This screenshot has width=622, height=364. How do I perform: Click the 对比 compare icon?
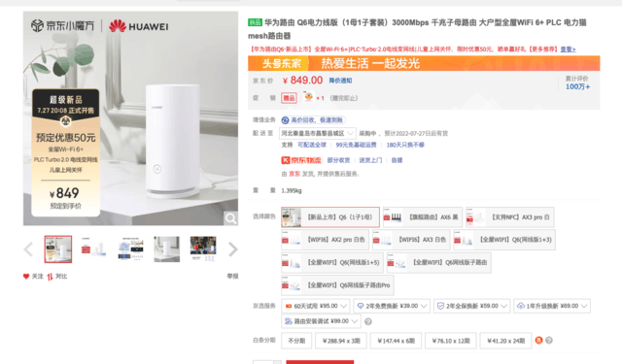point(50,277)
